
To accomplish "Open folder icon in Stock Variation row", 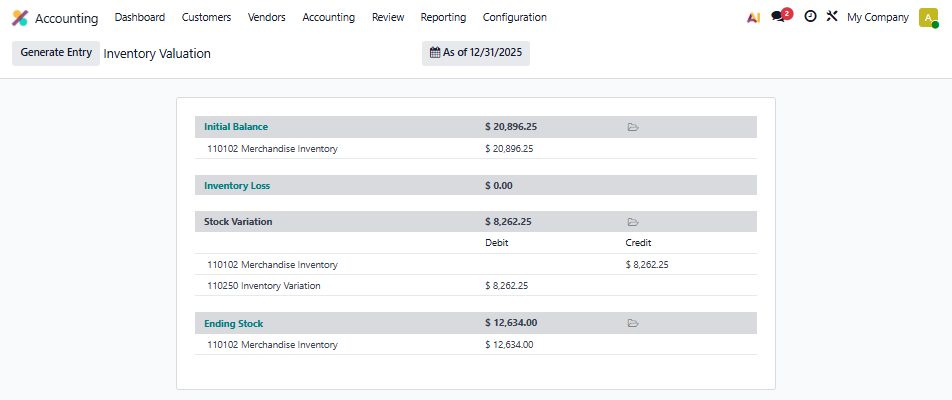I will click(633, 222).
